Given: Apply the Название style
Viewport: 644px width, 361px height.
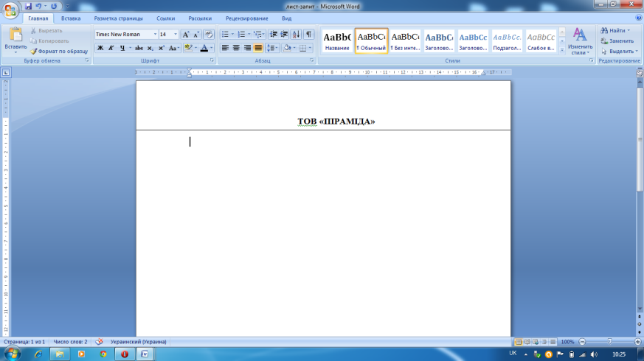Looking at the screenshot, I should point(337,41).
